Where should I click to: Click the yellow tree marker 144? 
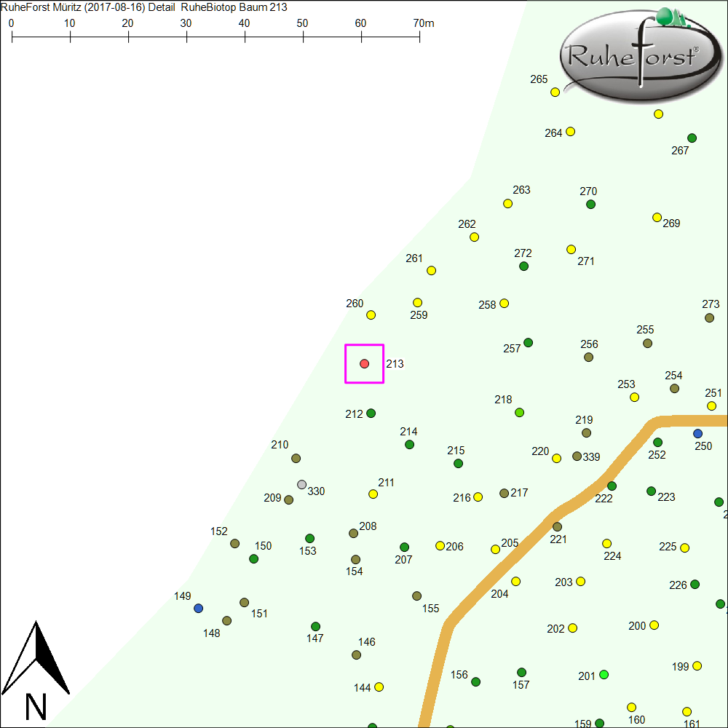[x=379, y=687]
